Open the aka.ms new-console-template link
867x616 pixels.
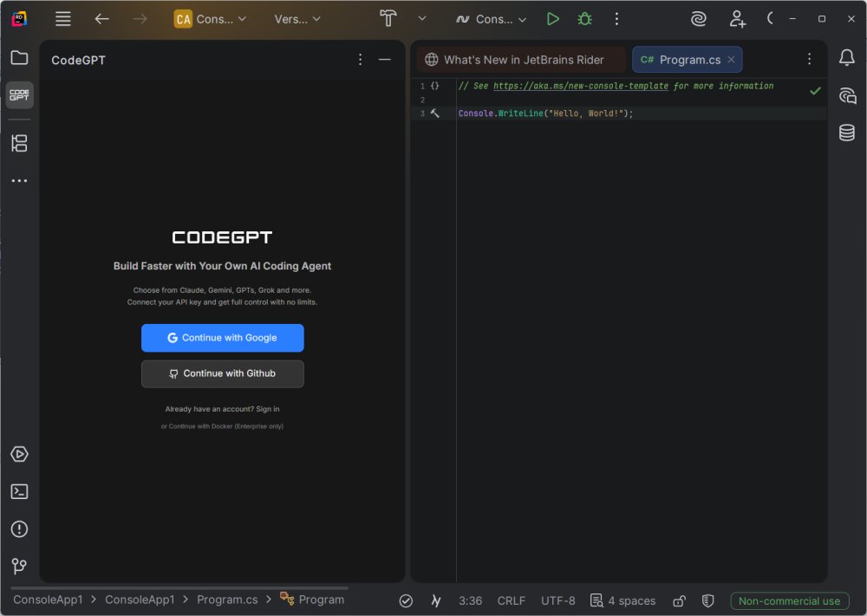click(x=581, y=86)
